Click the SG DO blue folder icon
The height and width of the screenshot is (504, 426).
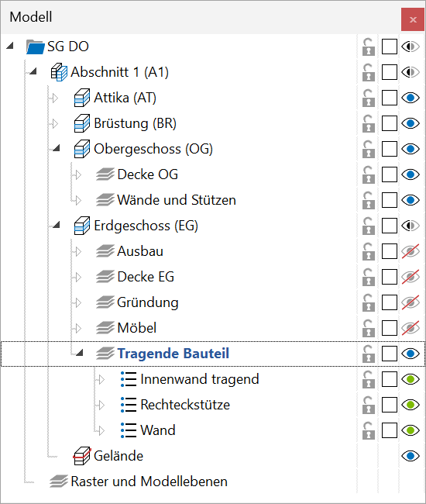[35, 47]
